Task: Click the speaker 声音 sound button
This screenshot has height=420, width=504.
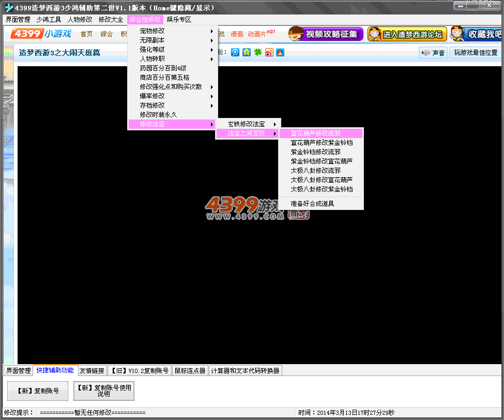Action: tap(433, 53)
